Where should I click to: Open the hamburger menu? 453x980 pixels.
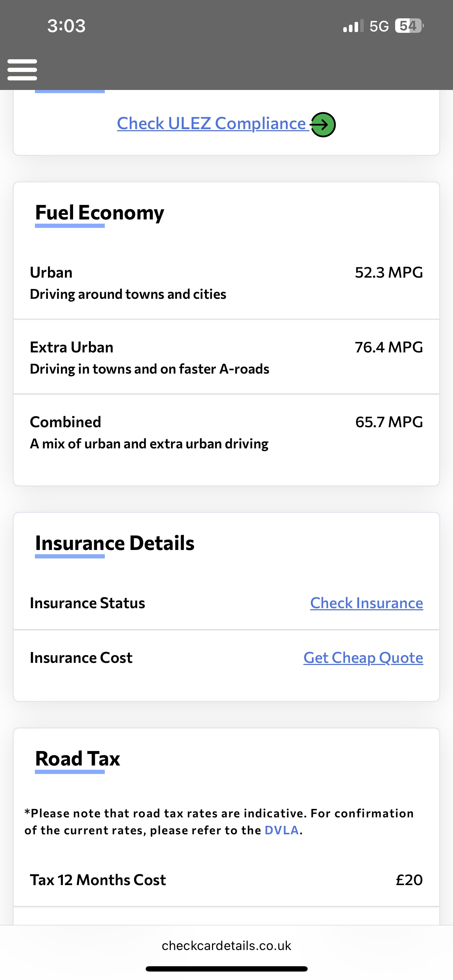(x=22, y=69)
